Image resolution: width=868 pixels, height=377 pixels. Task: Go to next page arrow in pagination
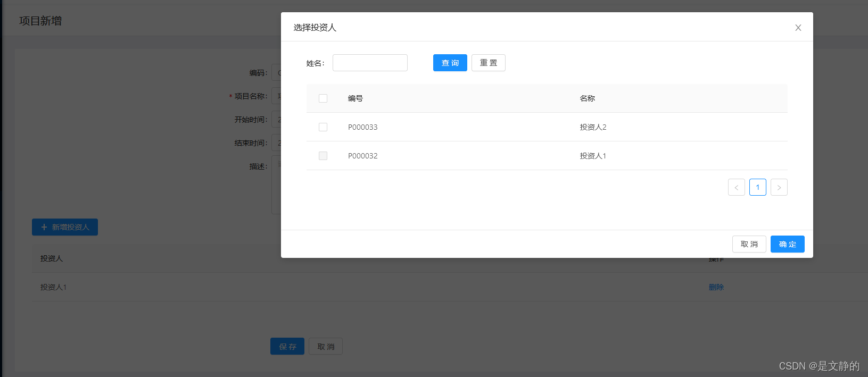[x=779, y=187]
